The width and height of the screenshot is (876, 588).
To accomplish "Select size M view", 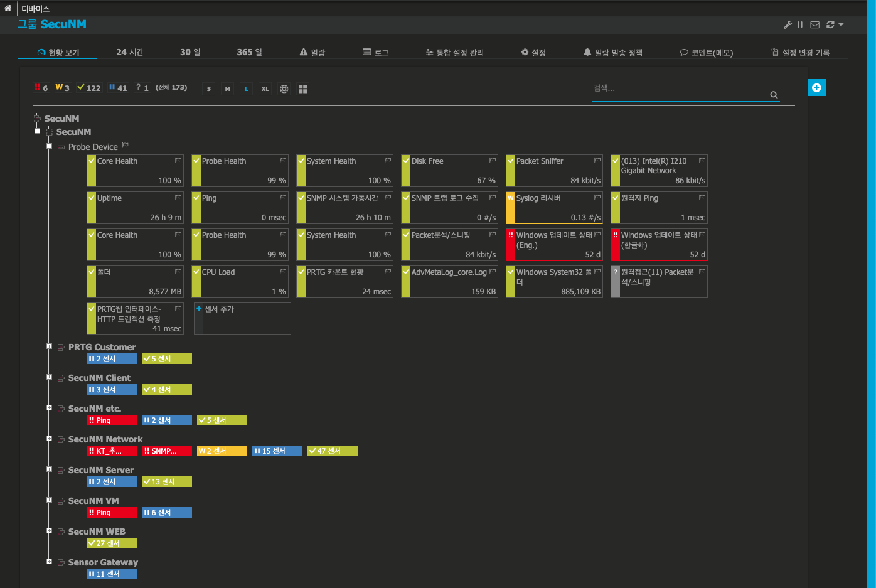I will [x=228, y=89].
